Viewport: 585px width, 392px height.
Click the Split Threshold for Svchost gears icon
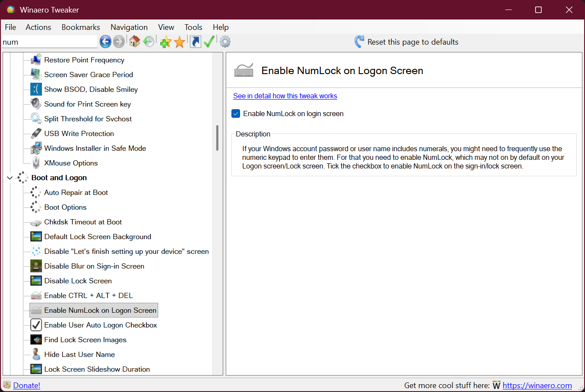tap(36, 119)
